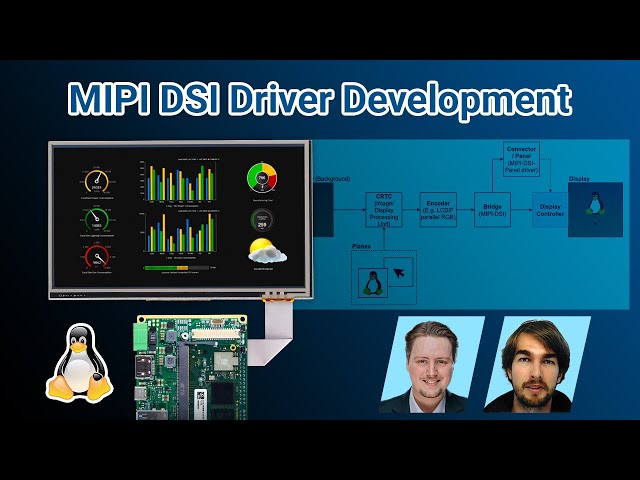Click the portrait of the bearded man with long hair
This screenshot has height=480, width=640.
click(x=536, y=364)
